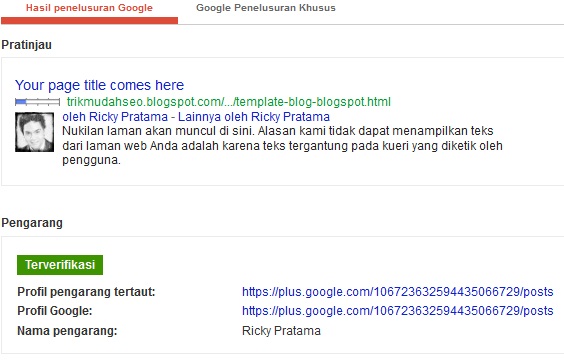The width and height of the screenshot is (564, 362).
Task: Open author photo thumbnail of Ricky Pratama
Action: pos(35,132)
